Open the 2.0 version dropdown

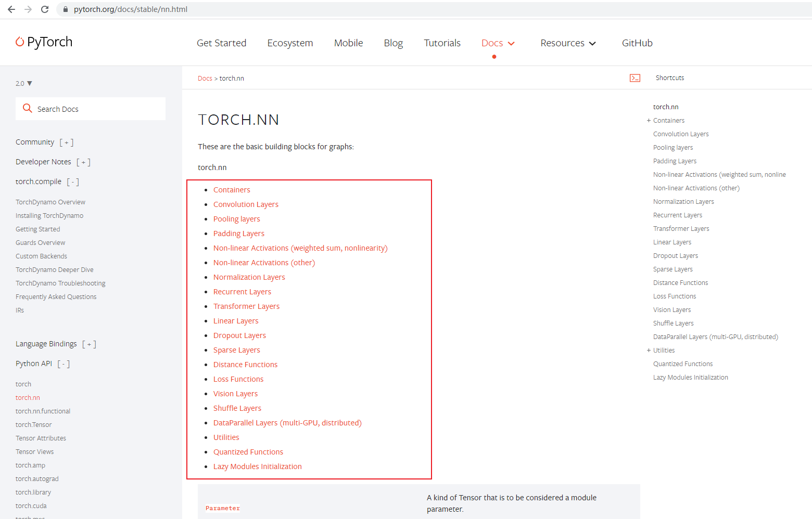24,83
